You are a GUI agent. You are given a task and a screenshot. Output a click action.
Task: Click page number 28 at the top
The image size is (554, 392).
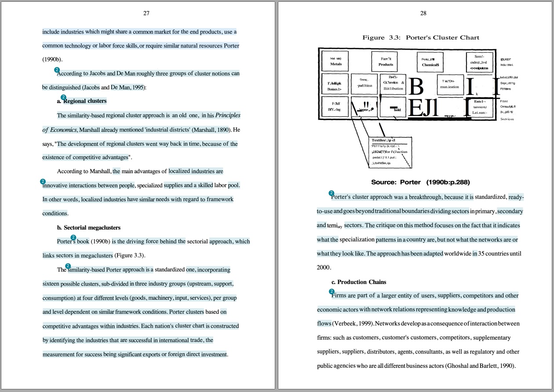click(423, 13)
